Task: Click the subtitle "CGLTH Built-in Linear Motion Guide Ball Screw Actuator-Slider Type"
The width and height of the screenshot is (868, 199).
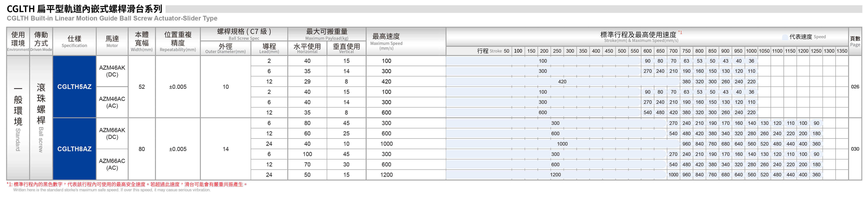Action: point(112,18)
